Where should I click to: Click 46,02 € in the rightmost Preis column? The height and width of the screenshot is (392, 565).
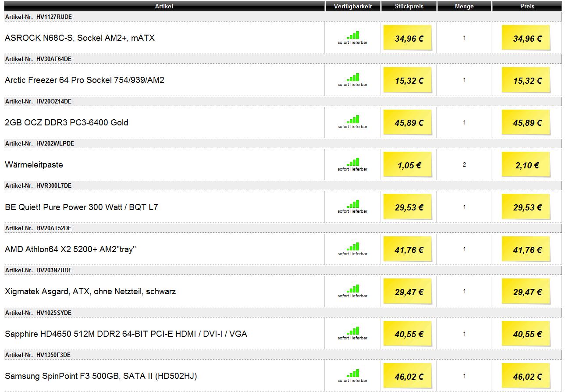(527, 377)
